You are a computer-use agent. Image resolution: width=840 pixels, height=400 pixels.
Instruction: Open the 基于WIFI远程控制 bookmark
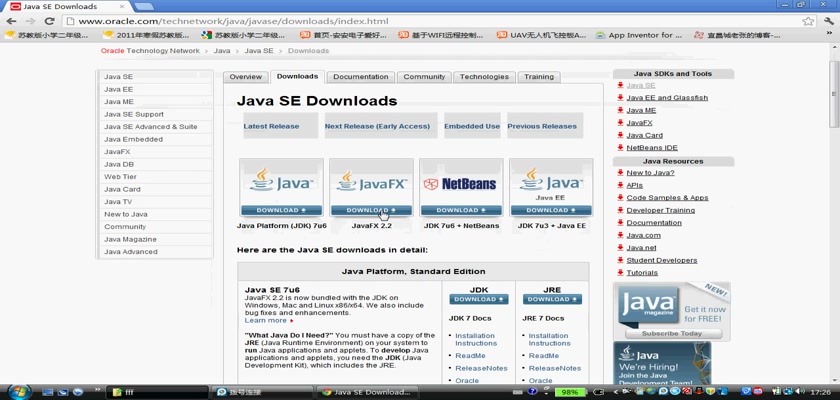click(x=441, y=35)
